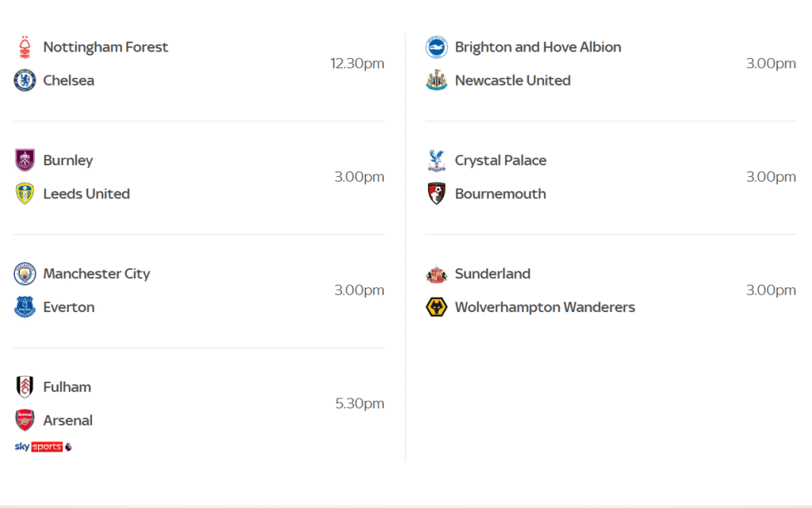Image resolution: width=812 pixels, height=508 pixels.
Task: Click the Bournemouth club badge
Action: (437, 194)
